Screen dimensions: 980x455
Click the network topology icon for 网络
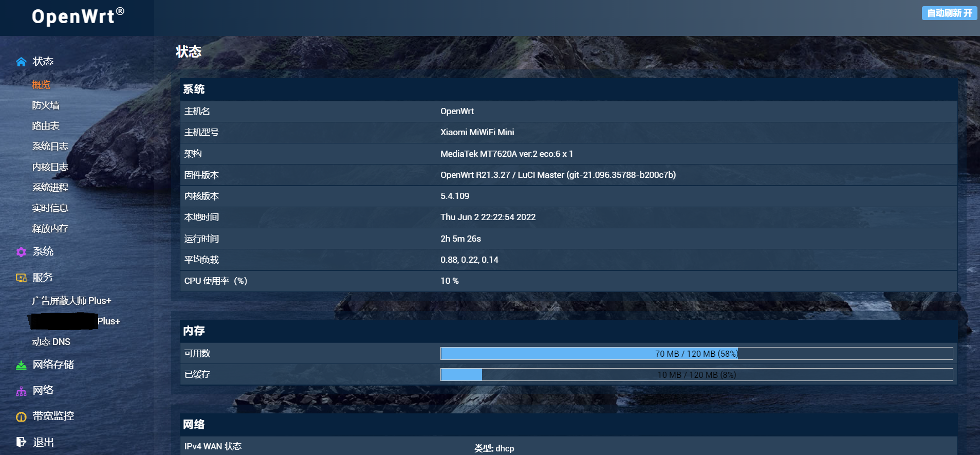(x=21, y=391)
